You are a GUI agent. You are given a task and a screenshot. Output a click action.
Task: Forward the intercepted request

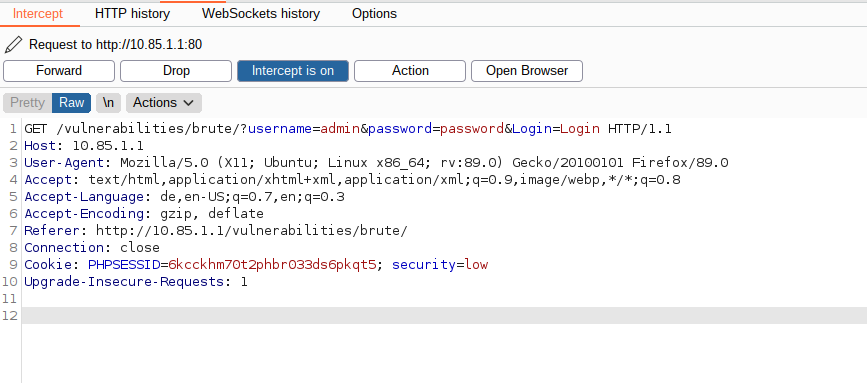(x=59, y=71)
